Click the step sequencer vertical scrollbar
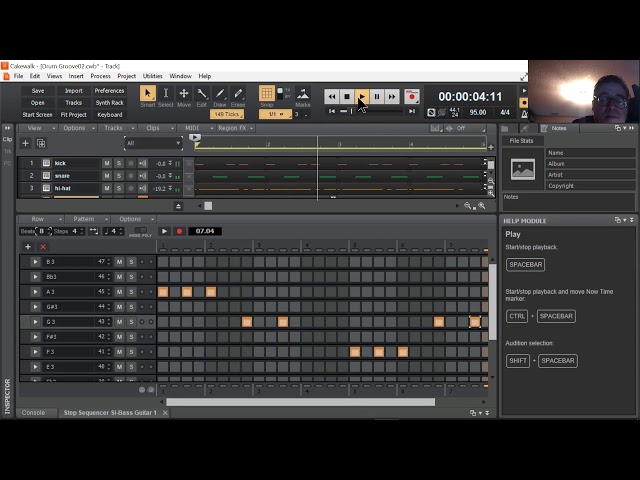Viewport: 640px width, 480px height. [493, 301]
